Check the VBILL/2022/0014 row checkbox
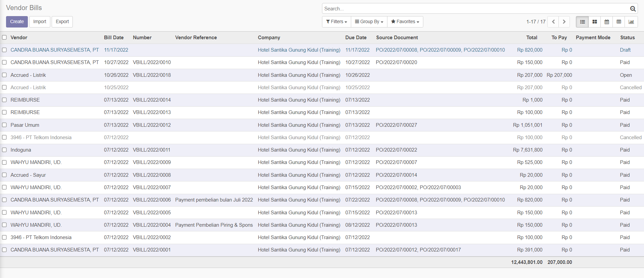This screenshot has height=278, width=644. 4,100
